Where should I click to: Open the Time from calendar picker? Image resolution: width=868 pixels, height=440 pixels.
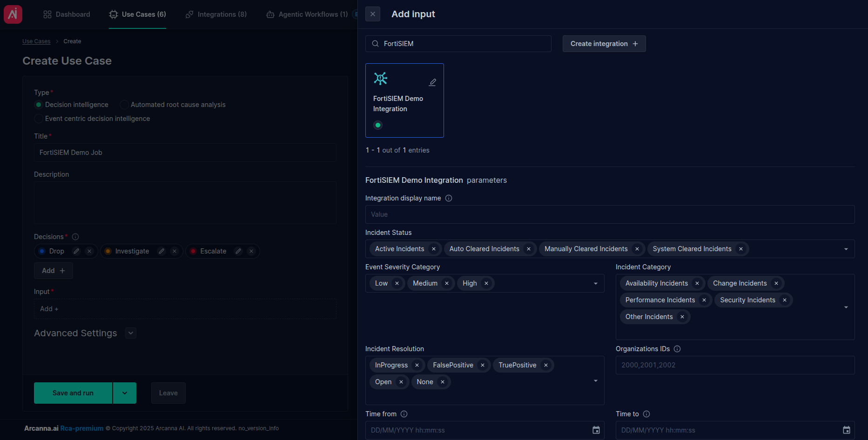coord(596,430)
